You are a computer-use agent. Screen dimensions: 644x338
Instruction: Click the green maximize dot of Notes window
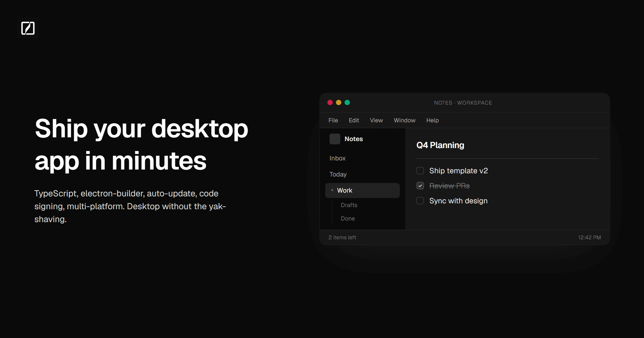point(347,102)
